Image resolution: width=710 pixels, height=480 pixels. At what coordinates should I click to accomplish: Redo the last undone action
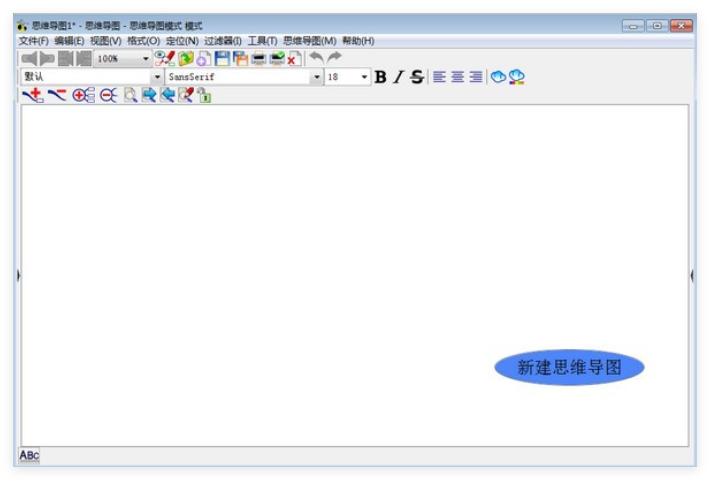[334, 58]
